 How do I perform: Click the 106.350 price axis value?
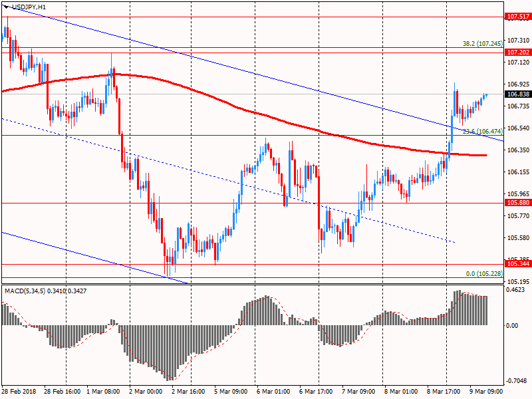coord(518,150)
